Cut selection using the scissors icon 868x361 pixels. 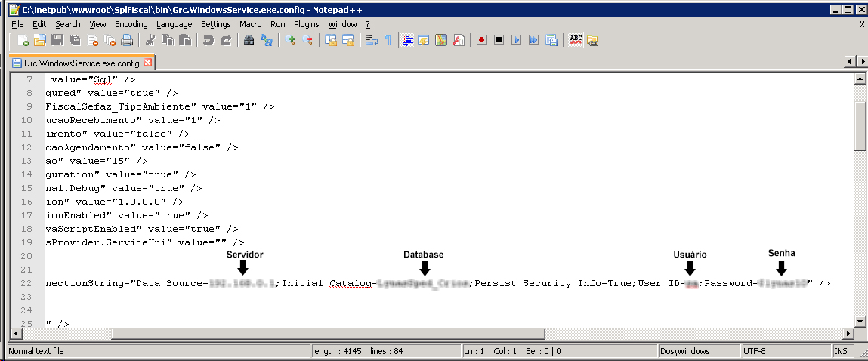tap(150, 41)
